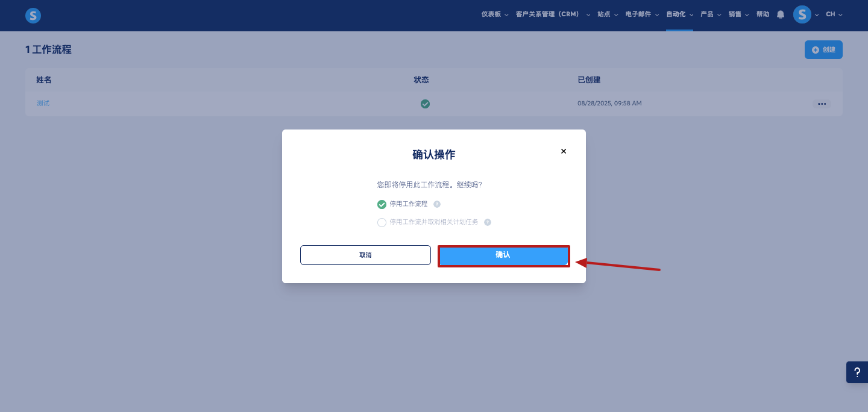Expand the 仪表板 dropdown menu
Viewport: 868px width, 412px height.
coord(495,14)
